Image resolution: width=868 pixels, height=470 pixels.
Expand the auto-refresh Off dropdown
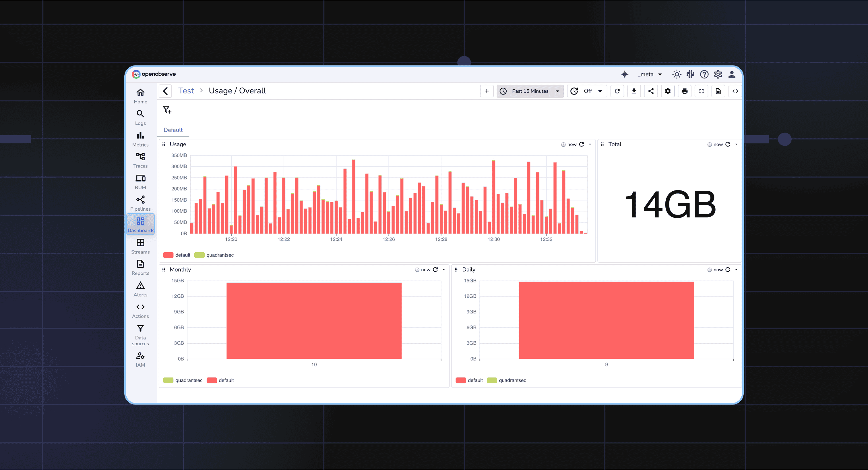pos(587,91)
